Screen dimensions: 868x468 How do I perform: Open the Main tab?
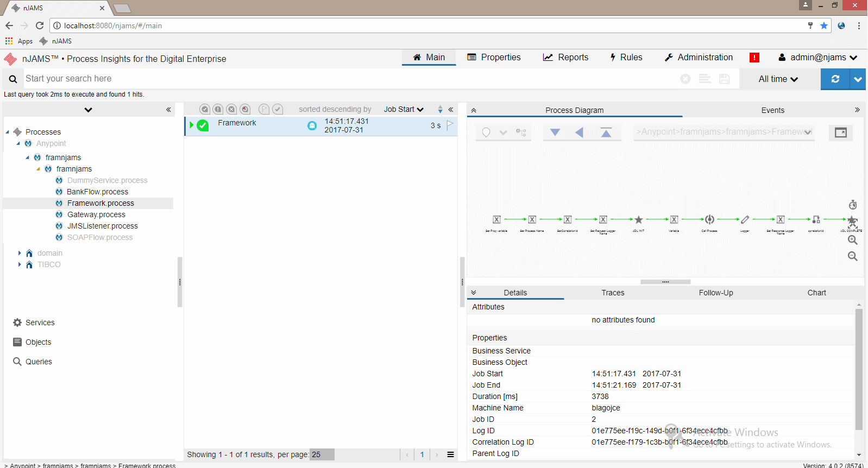click(x=429, y=58)
